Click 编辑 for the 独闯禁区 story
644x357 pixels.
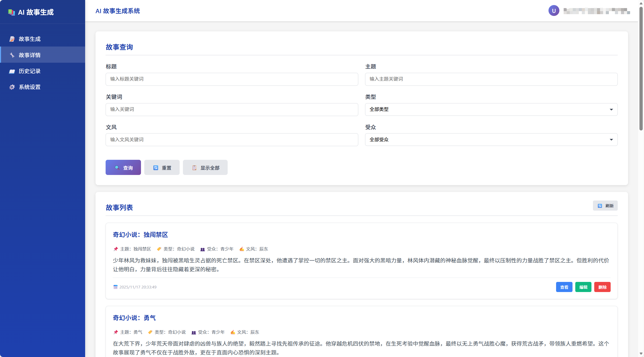[x=583, y=287]
